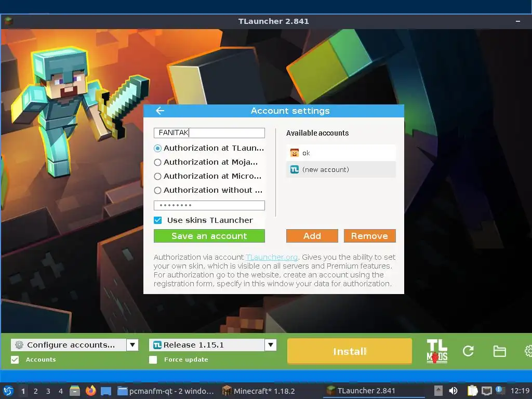Screen dimensions: 532x399
Task: Switch to workspace 3
Action: click(48, 391)
